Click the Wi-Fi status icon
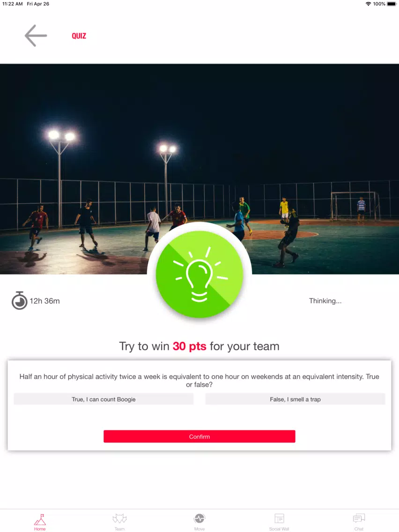Image resolution: width=399 pixels, height=532 pixels. pyautogui.click(x=368, y=4)
